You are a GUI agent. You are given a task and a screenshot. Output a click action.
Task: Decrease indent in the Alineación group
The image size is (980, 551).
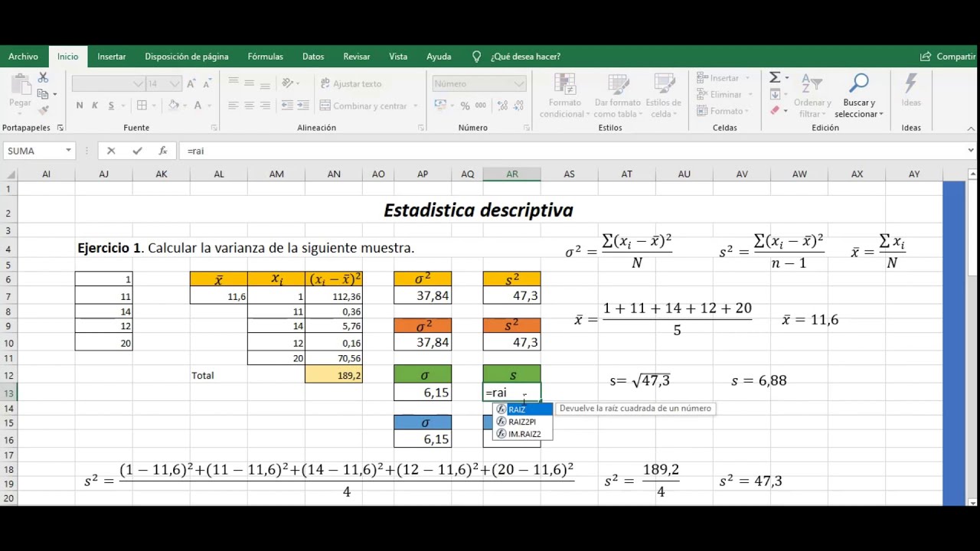click(x=287, y=106)
